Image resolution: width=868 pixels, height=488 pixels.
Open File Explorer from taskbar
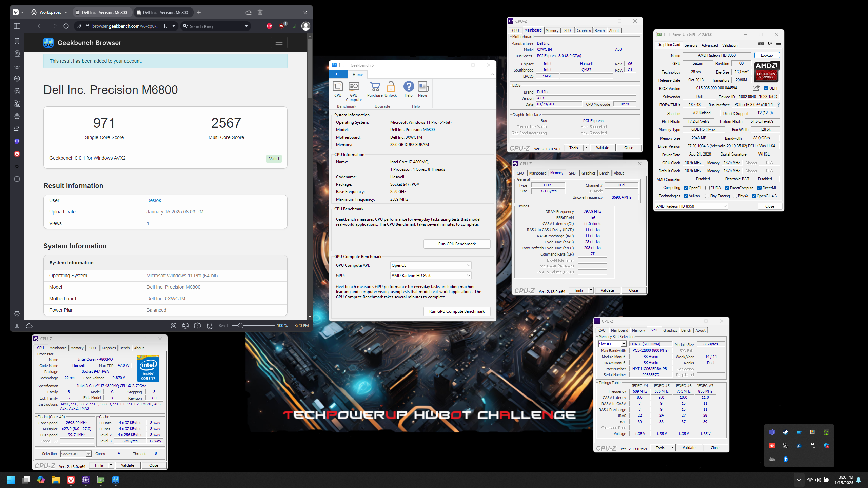[56, 480]
